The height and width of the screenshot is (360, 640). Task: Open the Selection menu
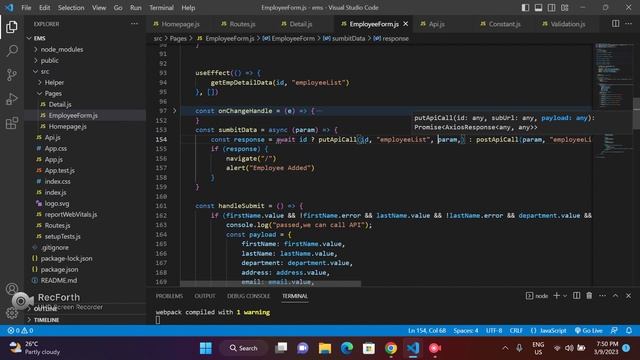point(71,7)
